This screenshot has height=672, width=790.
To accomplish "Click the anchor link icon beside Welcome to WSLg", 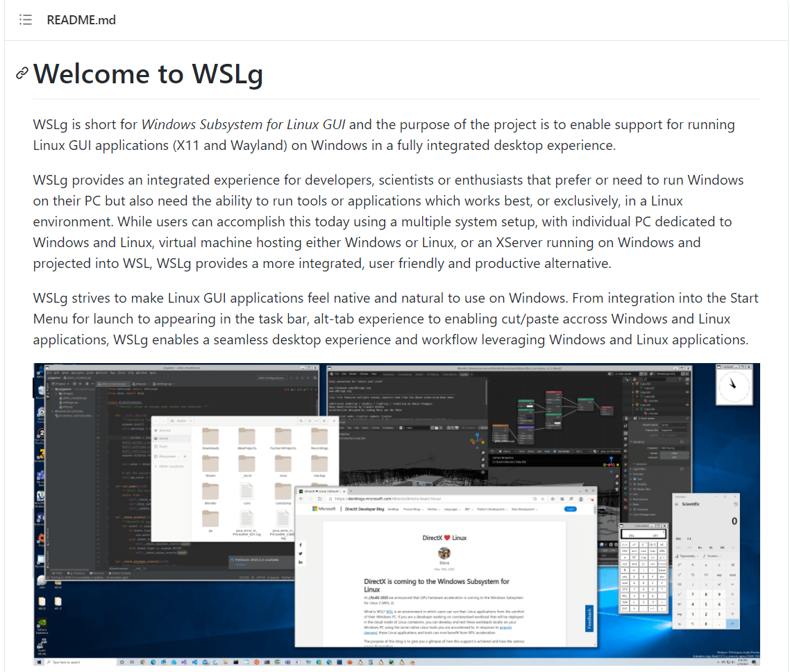I will (22, 74).
